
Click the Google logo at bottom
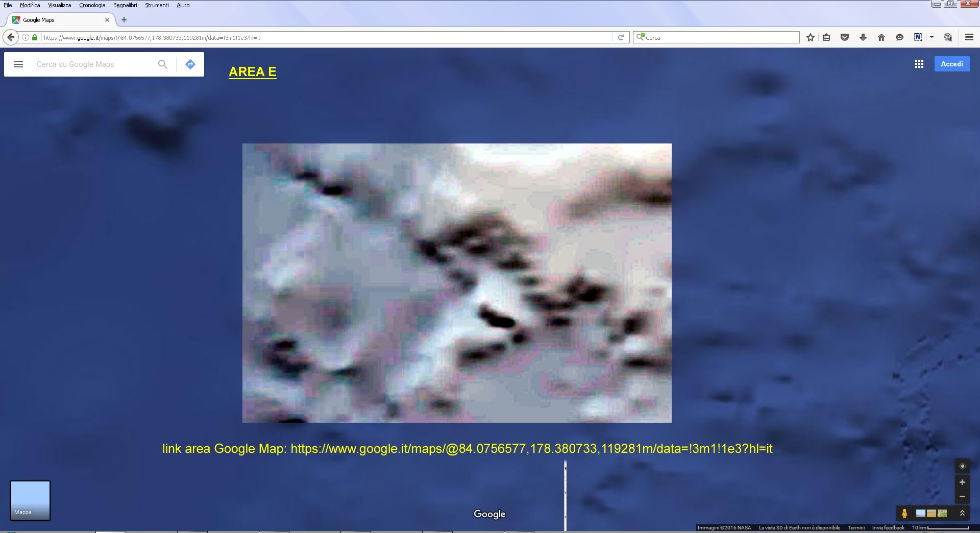(489, 514)
